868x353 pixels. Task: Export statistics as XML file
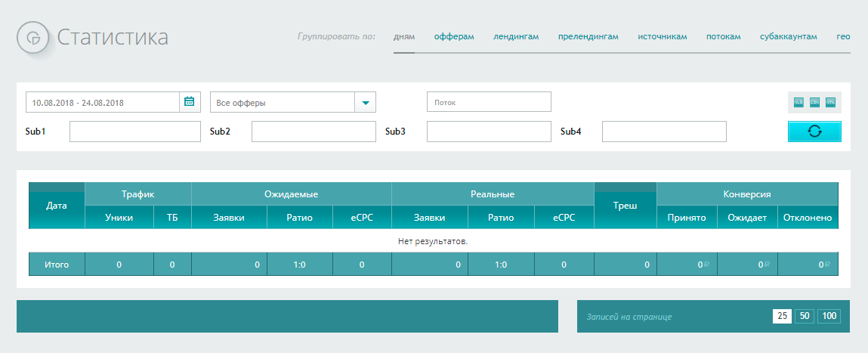click(x=830, y=102)
